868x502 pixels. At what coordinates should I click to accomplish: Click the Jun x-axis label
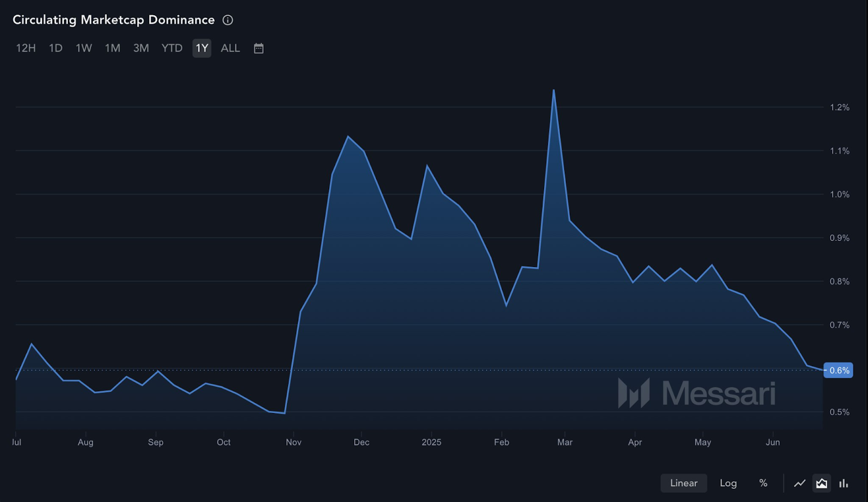773,442
